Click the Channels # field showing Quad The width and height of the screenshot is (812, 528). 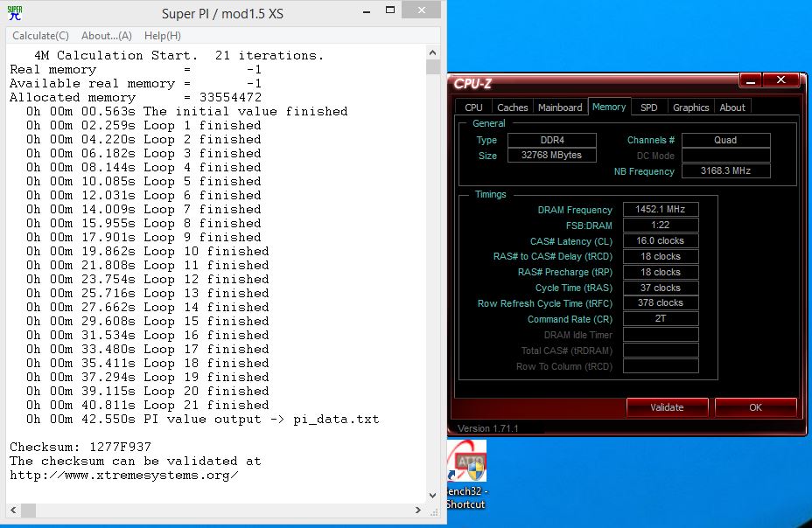[726, 140]
